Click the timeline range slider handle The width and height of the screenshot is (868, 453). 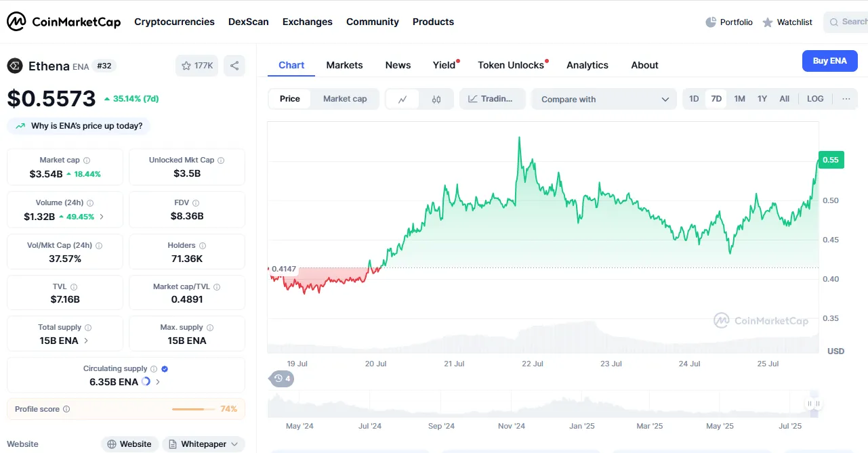click(x=813, y=404)
